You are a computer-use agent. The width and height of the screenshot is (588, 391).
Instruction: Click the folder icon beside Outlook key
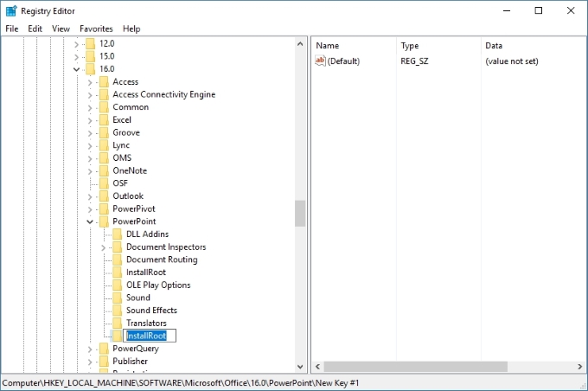click(103, 196)
